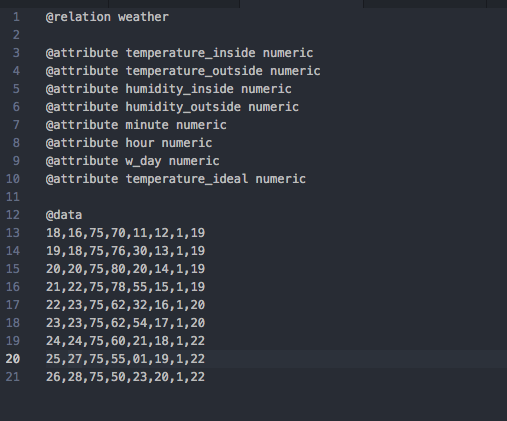
Task: Place cursor on the hour attribute line
Action: (x=129, y=143)
